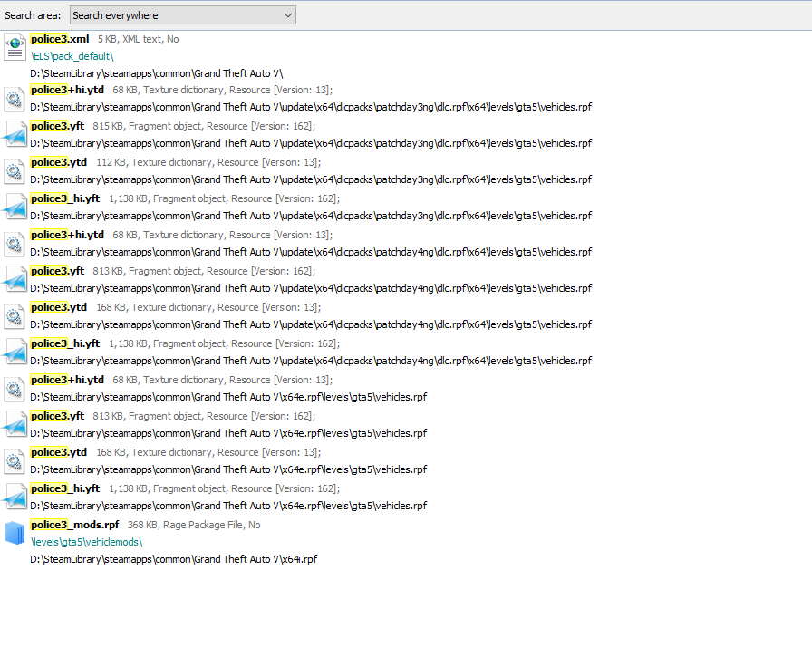Open the \levels\gta5\vehiclemods\ folder link
This screenshot has width=812, height=657.
pyautogui.click(x=86, y=542)
